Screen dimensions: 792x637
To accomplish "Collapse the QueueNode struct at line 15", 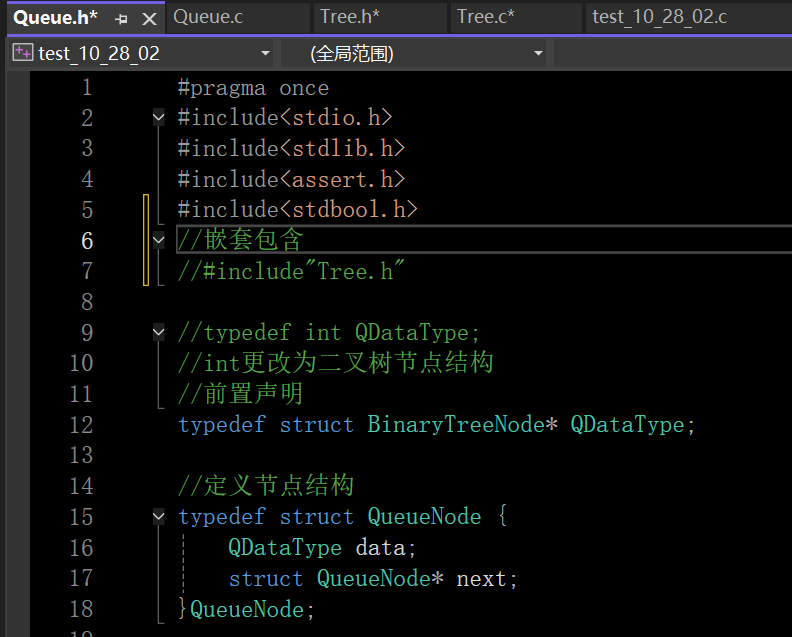I will (159, 517).
